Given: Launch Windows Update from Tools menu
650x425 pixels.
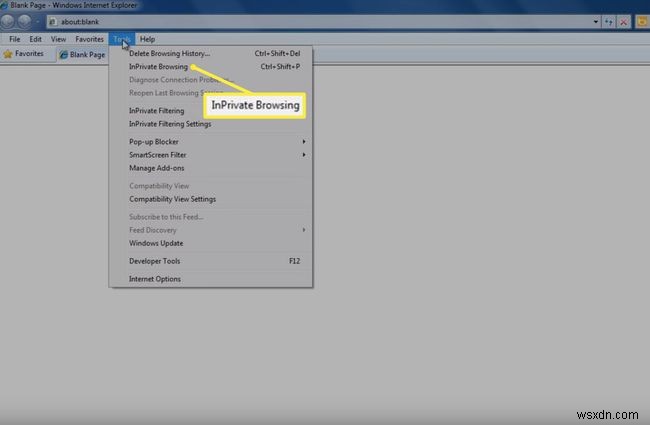Looking at the screenshot, I should 211,243.
